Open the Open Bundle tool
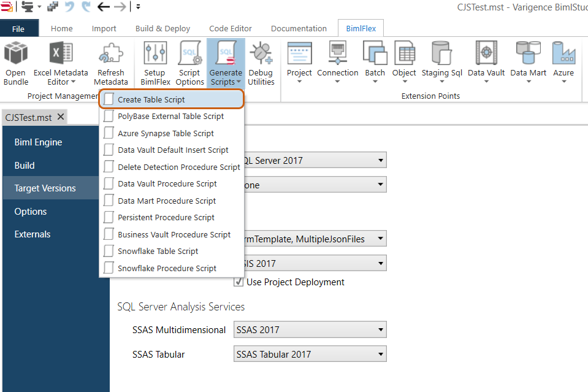This screenshot has width=588, height=392. tap(16, 63)
